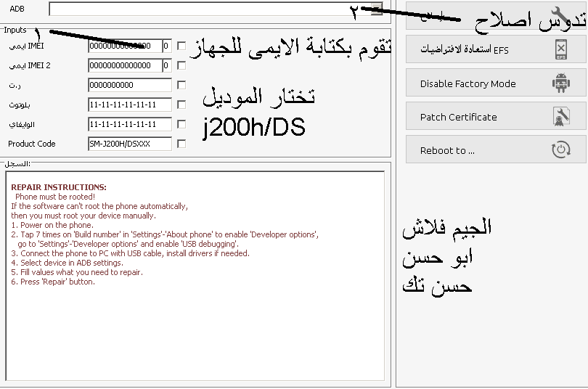The width and height of the screenshot is (588, 389).
Task: Click the Patch Certificate wrench icon
Action: tap(561, 116)
